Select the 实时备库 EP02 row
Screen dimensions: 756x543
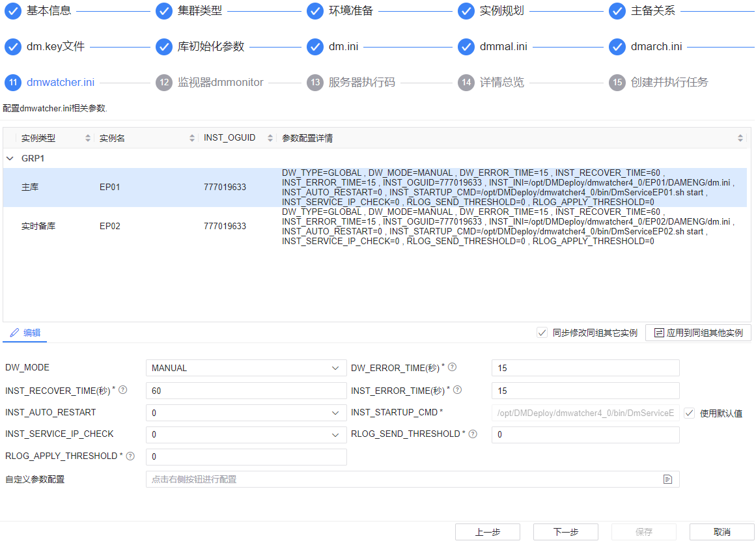pyautogui.click(x=374, y=226)
